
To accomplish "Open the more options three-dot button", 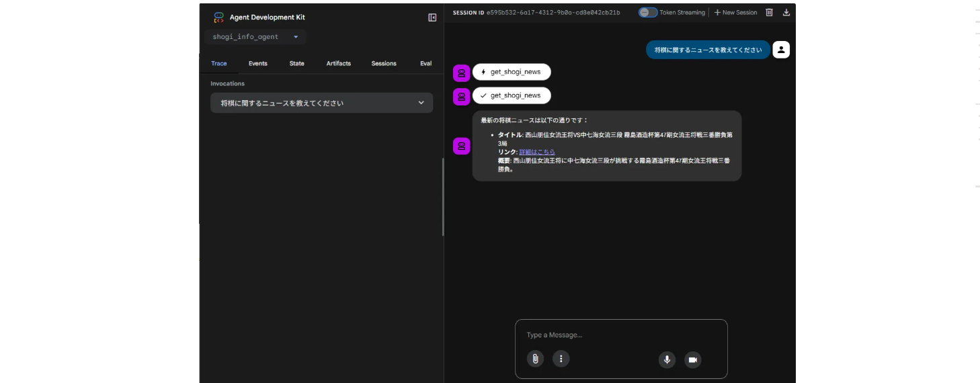I will pyautogui.click(x=561, y=359).
